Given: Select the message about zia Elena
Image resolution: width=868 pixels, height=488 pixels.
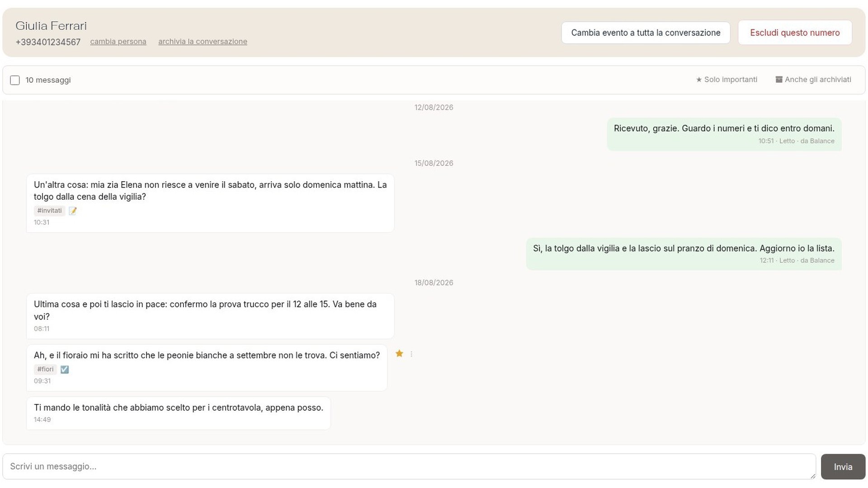Looking at the screenshot, I should click(x=210, y=203).
